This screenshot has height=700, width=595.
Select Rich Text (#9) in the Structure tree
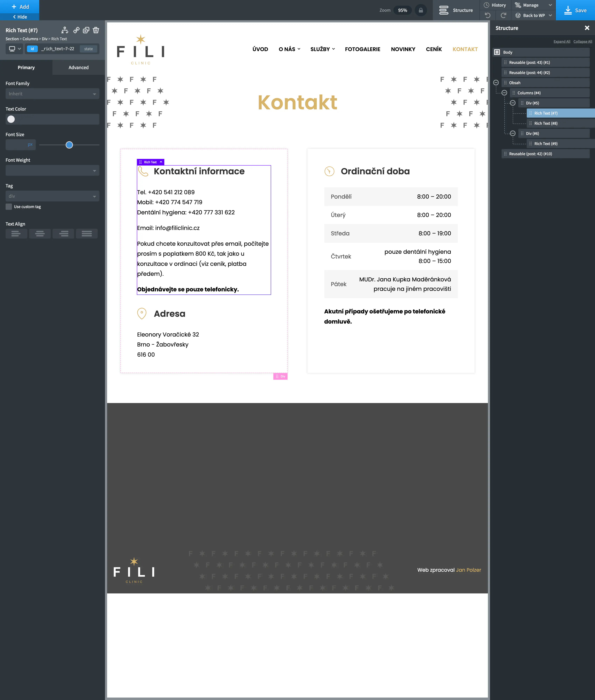[x=546, y=143]
